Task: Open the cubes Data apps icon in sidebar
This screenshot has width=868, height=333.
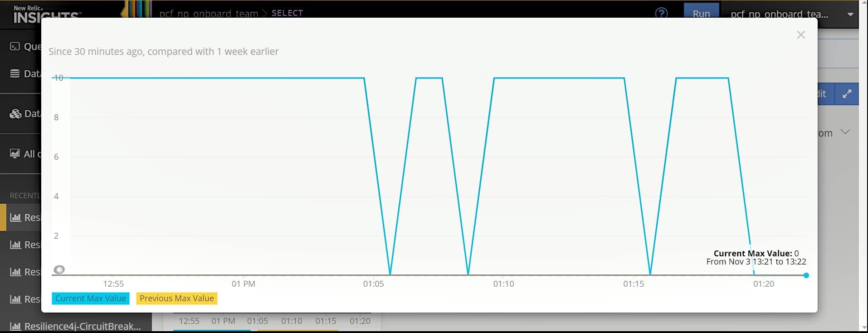Action: 15,113
